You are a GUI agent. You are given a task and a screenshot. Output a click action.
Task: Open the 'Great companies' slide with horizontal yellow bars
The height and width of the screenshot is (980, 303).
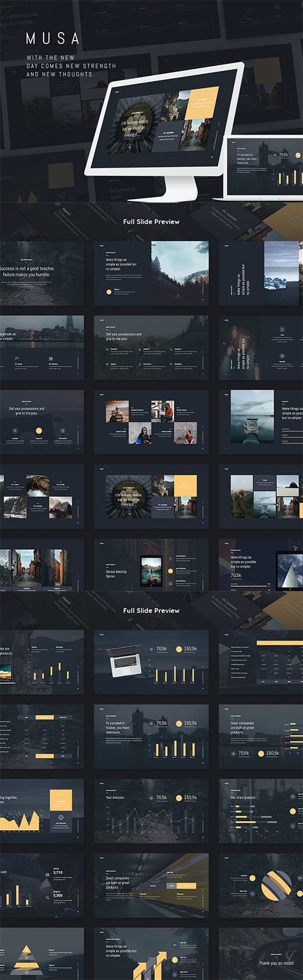point(261,737)
